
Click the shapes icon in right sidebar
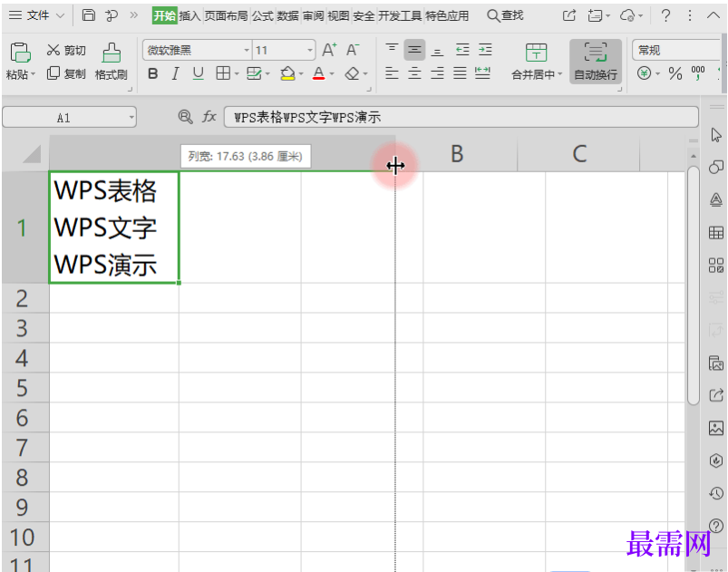[716, 167]
